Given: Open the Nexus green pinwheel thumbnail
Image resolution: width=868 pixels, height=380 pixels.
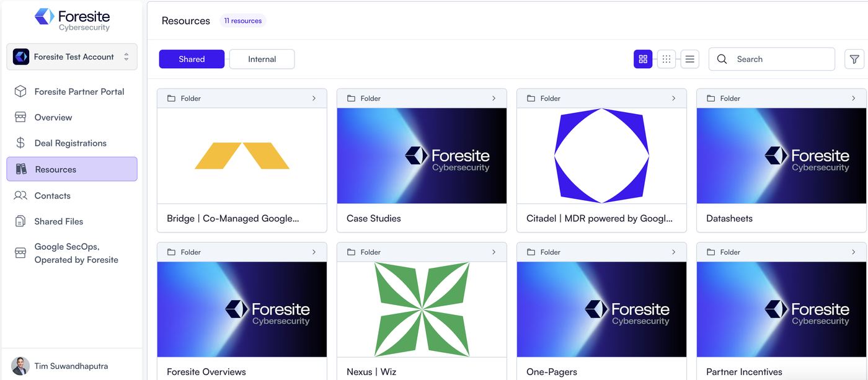Looking at the screenshot, I should (422, 309).
